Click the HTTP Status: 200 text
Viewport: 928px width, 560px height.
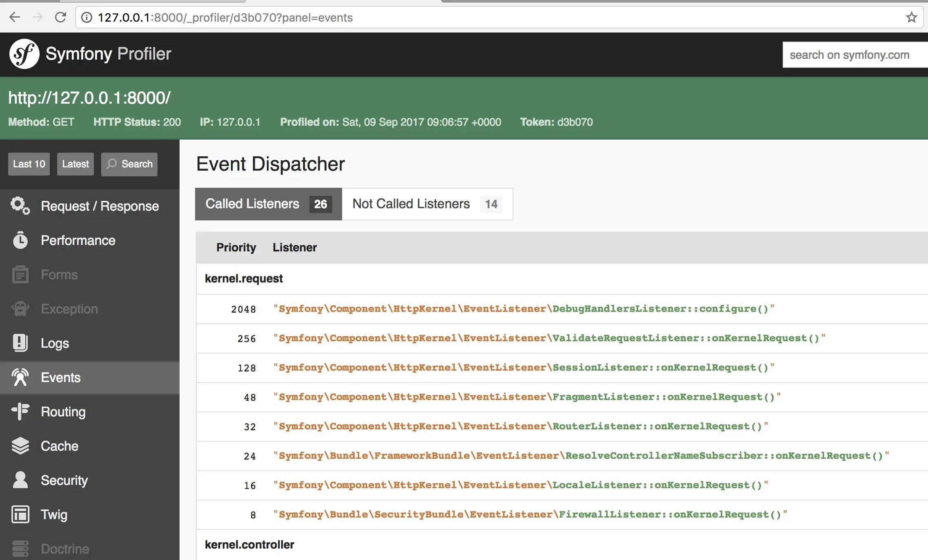[137, 122]
